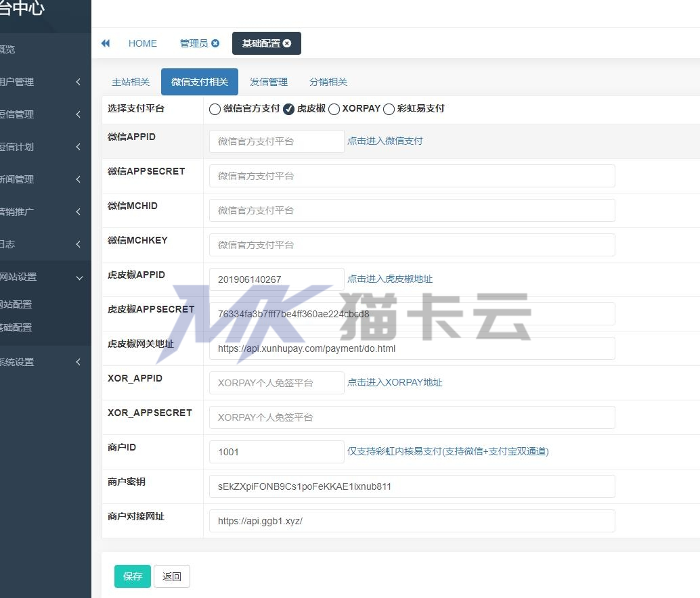
Task: Choose the XORPAY radio option
Action: (334, 110)
